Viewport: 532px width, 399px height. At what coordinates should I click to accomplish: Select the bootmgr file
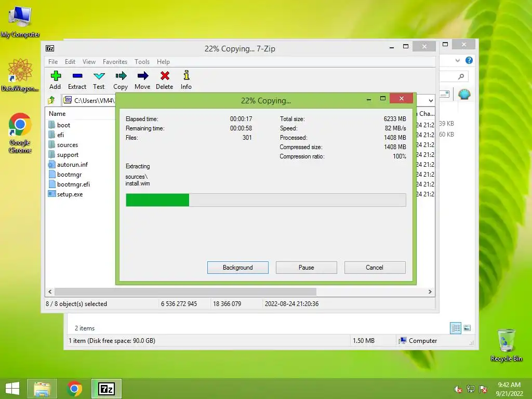click(65, 174)
